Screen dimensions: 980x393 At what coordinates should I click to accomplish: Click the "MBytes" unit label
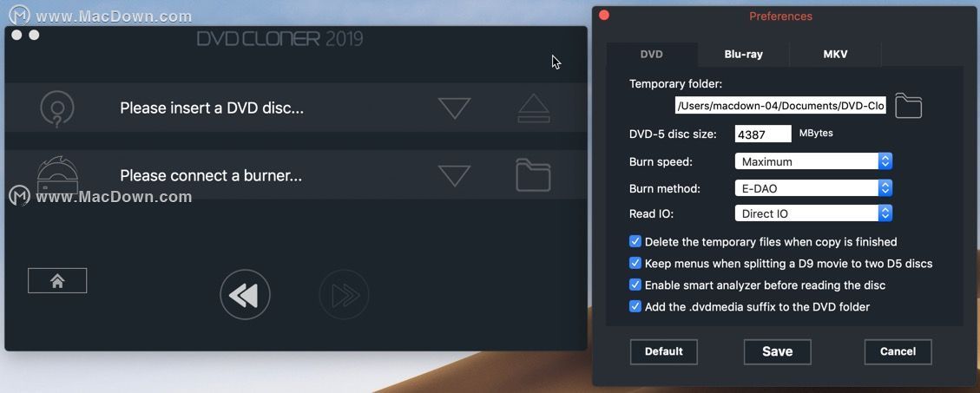(x=816, y=133)
